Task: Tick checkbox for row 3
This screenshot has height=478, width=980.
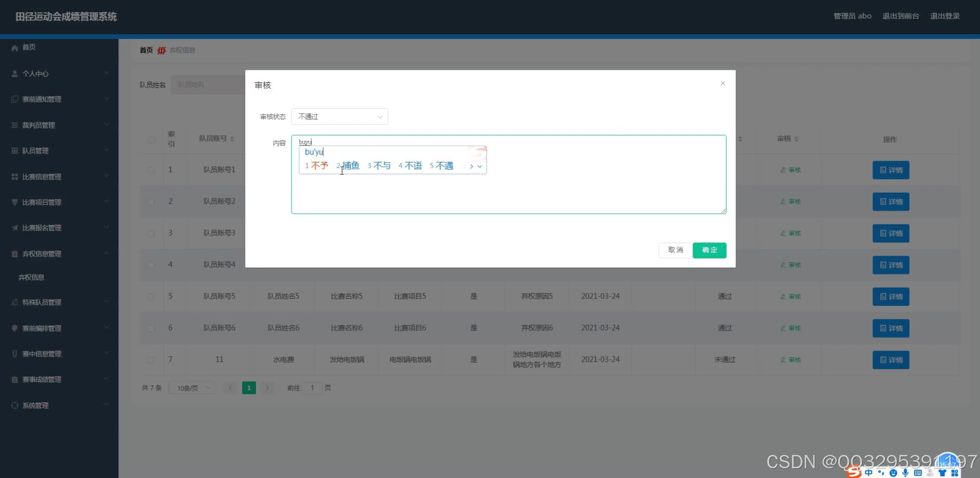Action: click(151, 233)
